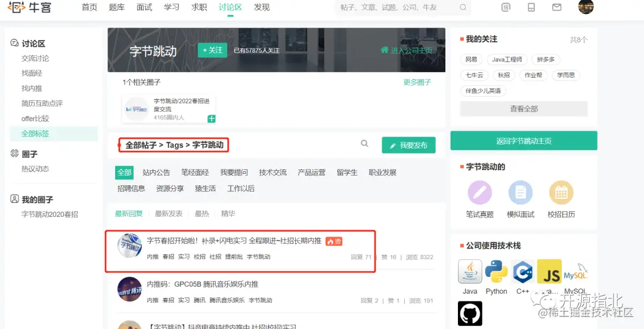
Task: Open the mobile app icon in header
Action: click(531, 7)
